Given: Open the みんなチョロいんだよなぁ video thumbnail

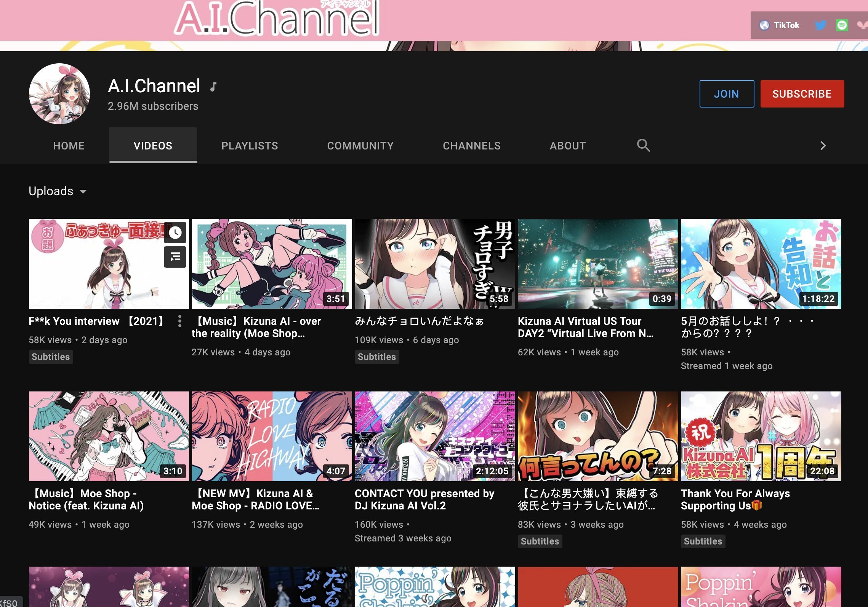Looking at the screenshot, I should 435,264.
